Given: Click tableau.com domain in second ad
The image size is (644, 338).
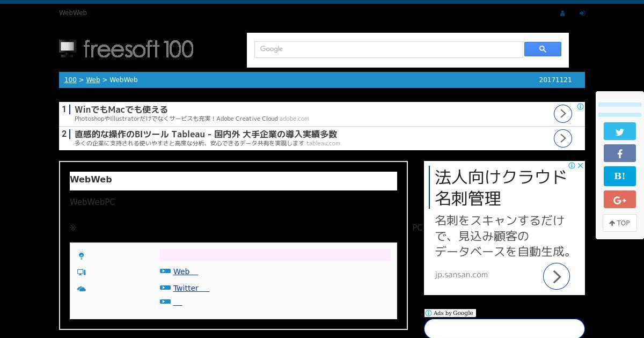Looking at the screenshot, I should 323,143.
